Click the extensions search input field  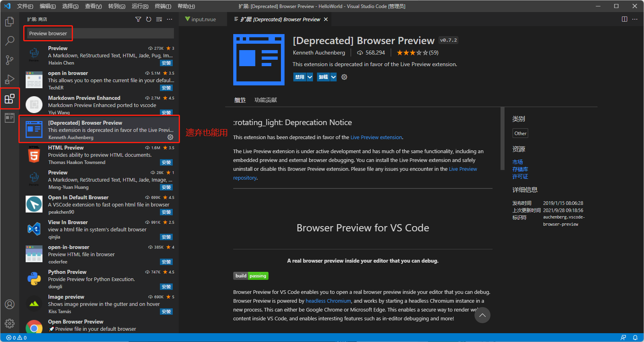point(99,33)
